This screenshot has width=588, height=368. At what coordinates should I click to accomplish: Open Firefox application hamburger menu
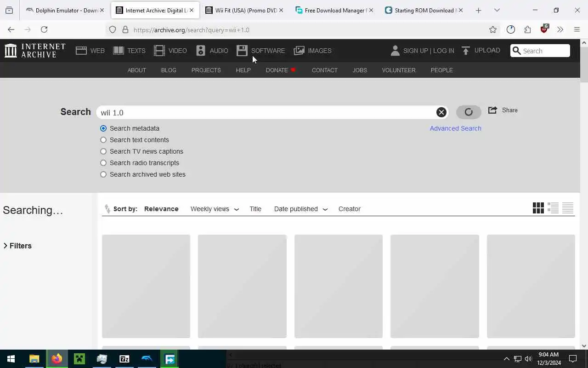coord(577,29)
